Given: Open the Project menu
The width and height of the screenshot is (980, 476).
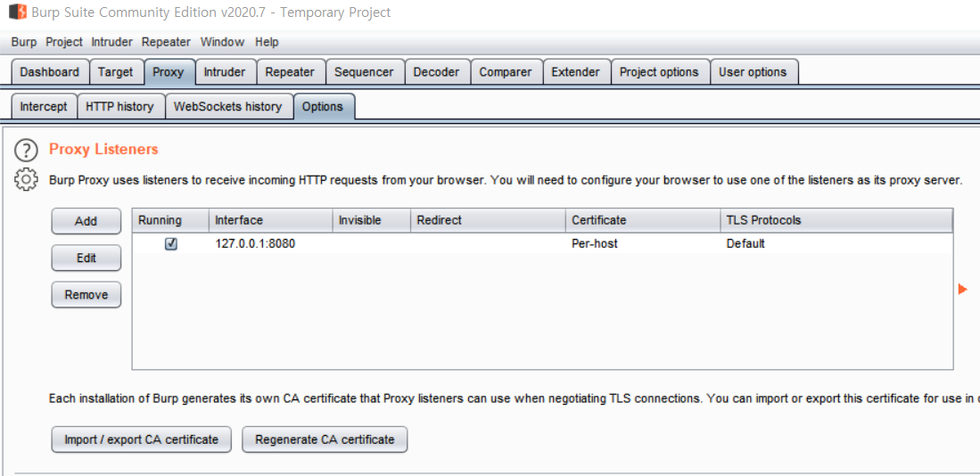Looking at the screenshot, I should tap(64, 42).
